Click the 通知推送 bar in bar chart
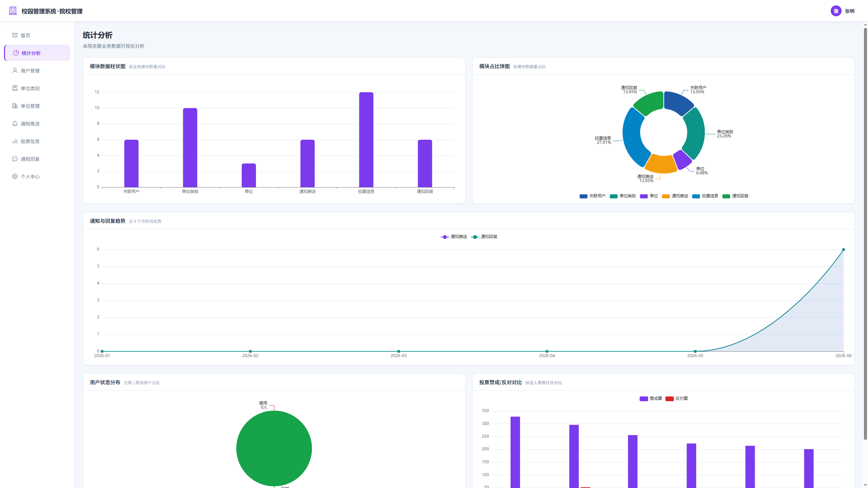 coord(308,163)
